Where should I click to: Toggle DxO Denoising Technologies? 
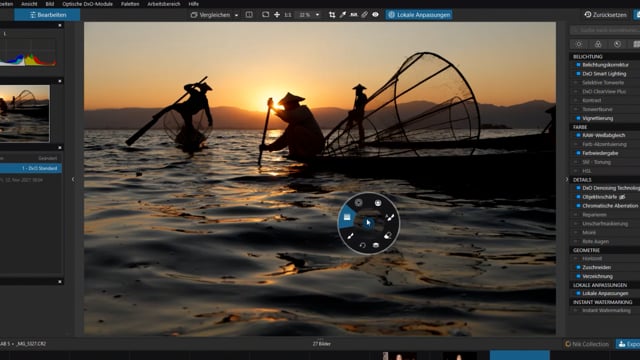point(578,188)
